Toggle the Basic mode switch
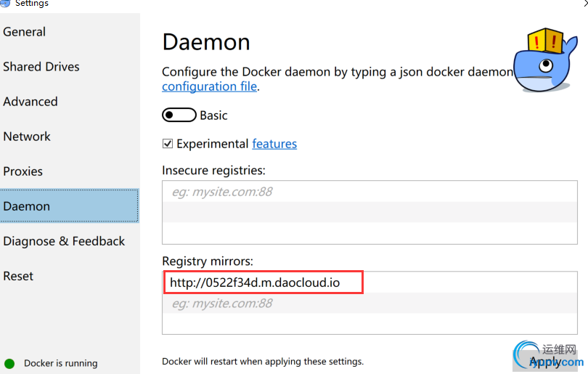The image size is (588, 374). point(179,115)
